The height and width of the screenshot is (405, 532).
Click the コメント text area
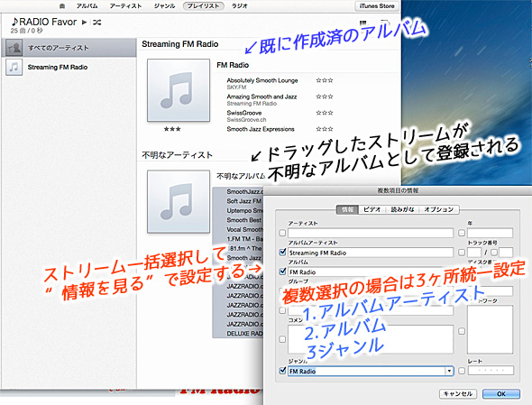[371, 339]
